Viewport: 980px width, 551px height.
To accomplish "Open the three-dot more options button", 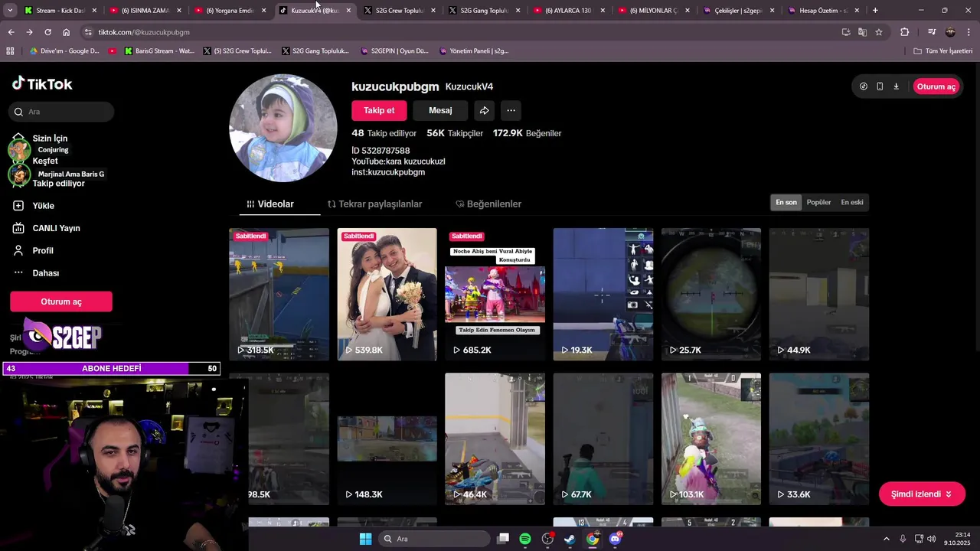I will click(x=511, y=110).
